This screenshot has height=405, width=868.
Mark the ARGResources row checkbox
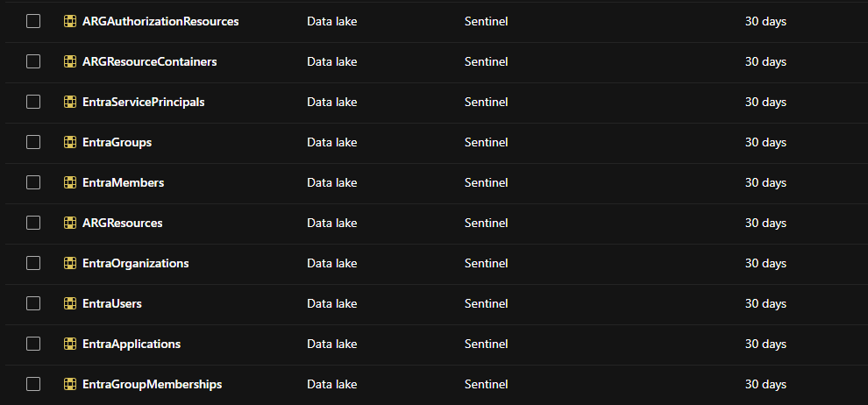click(x=33, y=223)
